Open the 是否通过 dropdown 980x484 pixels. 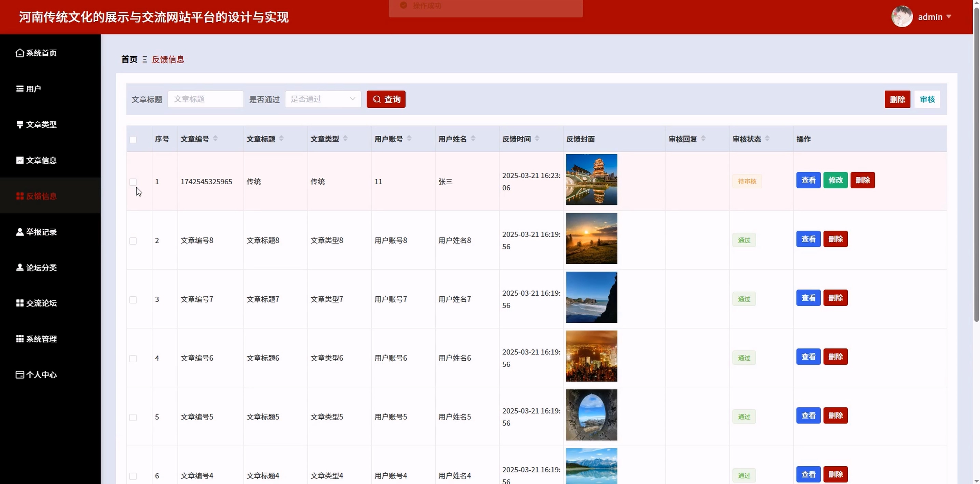[323, 99]
